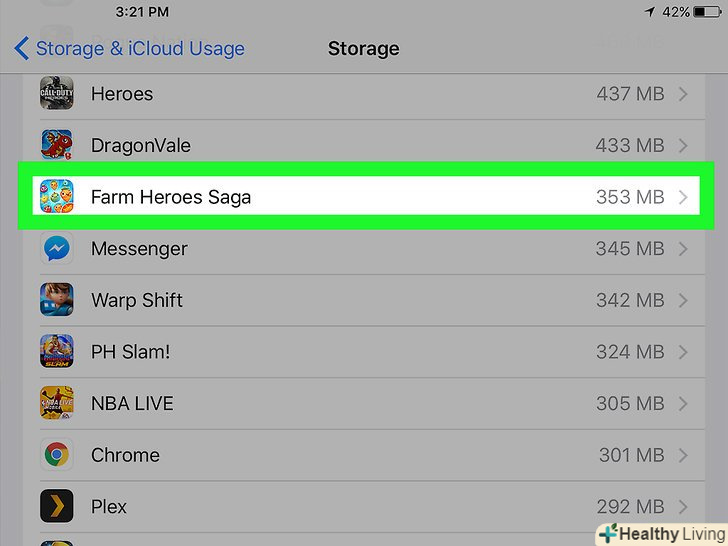
Task: Tap the Warp Shift app icon
Action: coord(56,300)
